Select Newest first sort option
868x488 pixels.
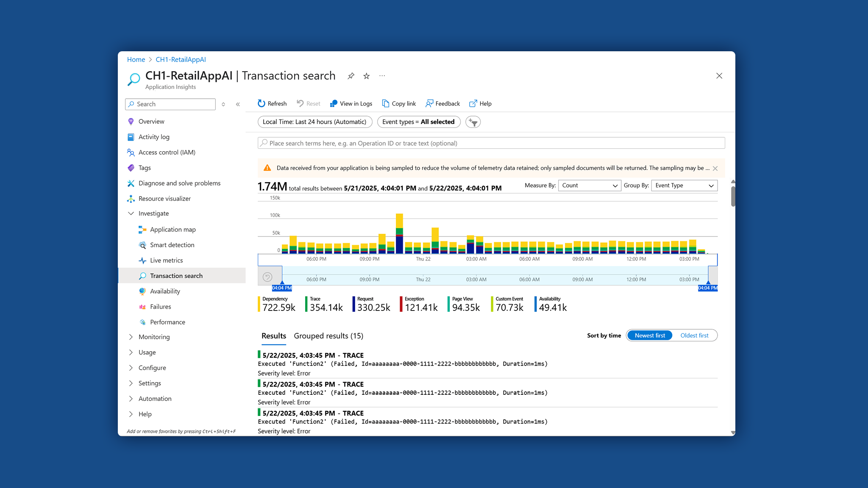[650, 335]
